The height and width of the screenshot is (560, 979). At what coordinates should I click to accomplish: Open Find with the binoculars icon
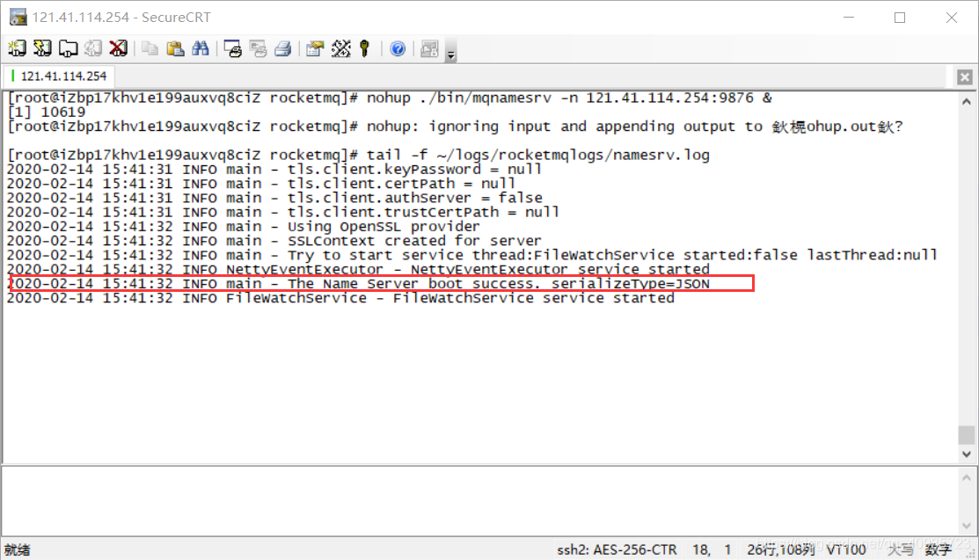point(201,48)
